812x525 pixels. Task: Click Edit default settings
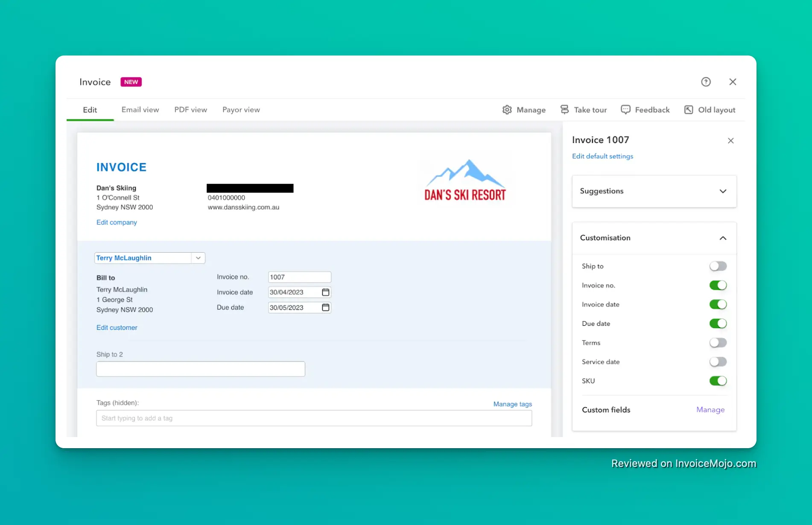pyautogui.click(x=602, y=156)
